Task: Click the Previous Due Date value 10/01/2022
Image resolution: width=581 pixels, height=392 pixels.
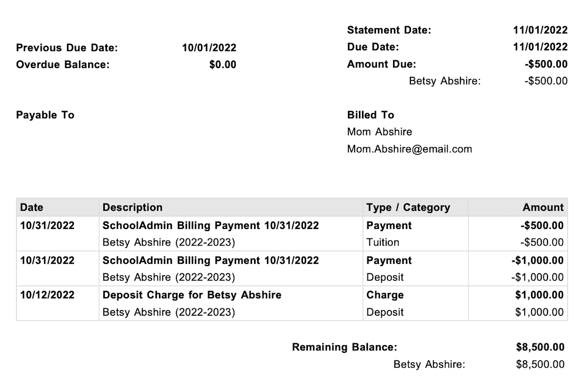Action: (209, 48)
